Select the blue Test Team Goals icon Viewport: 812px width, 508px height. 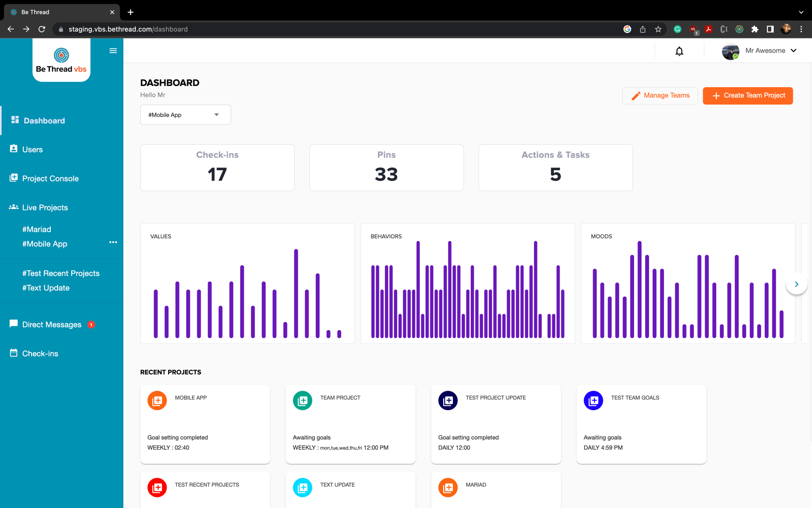point(593,401)
